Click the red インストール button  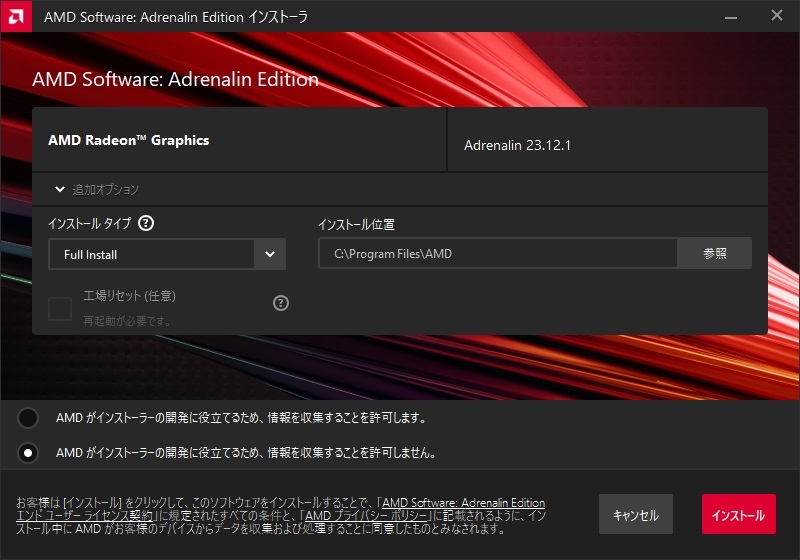pyautogui.click(x=739, y=514)
